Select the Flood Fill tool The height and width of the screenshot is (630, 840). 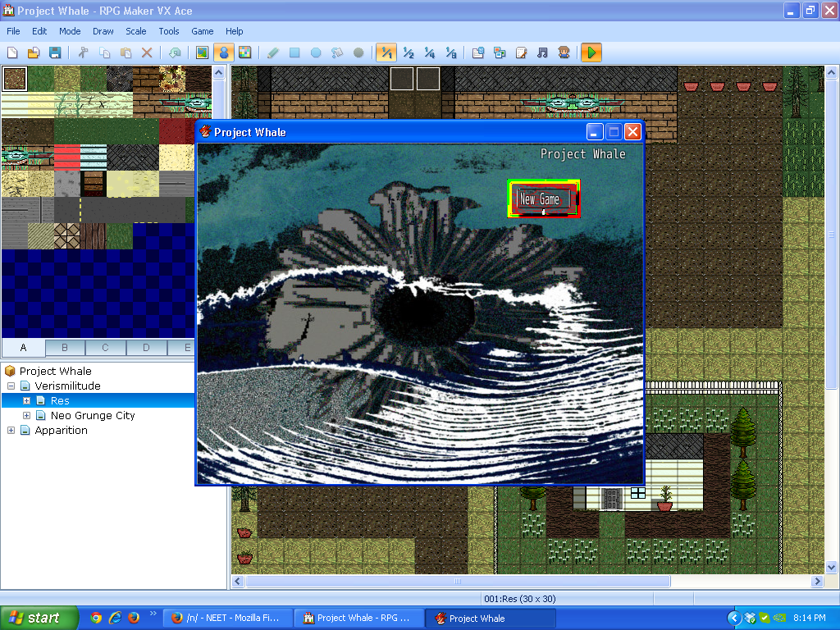[x=337, y=52]
